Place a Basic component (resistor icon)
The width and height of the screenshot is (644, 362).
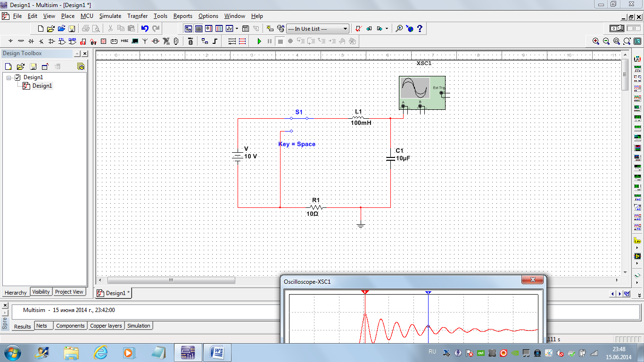[x=21, y=41]
